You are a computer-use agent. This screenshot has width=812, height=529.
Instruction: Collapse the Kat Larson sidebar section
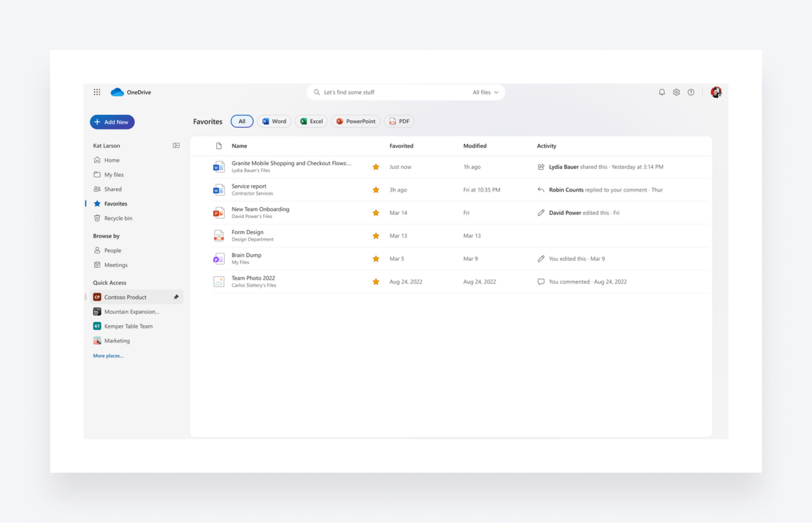176,145
